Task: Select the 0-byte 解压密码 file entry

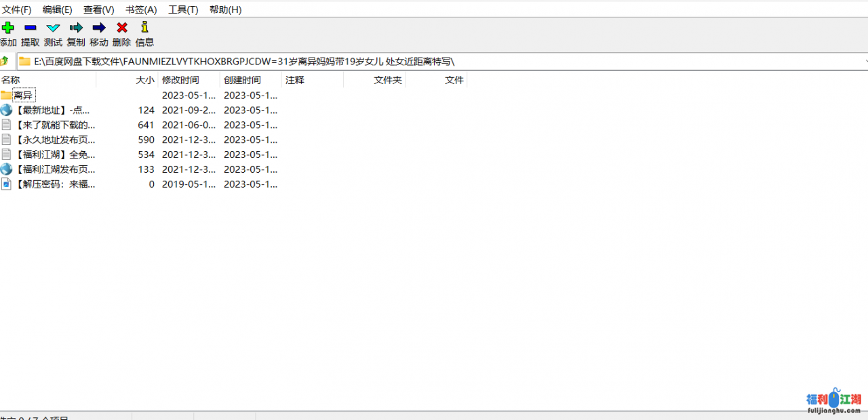Action: [x=54, y=184]
